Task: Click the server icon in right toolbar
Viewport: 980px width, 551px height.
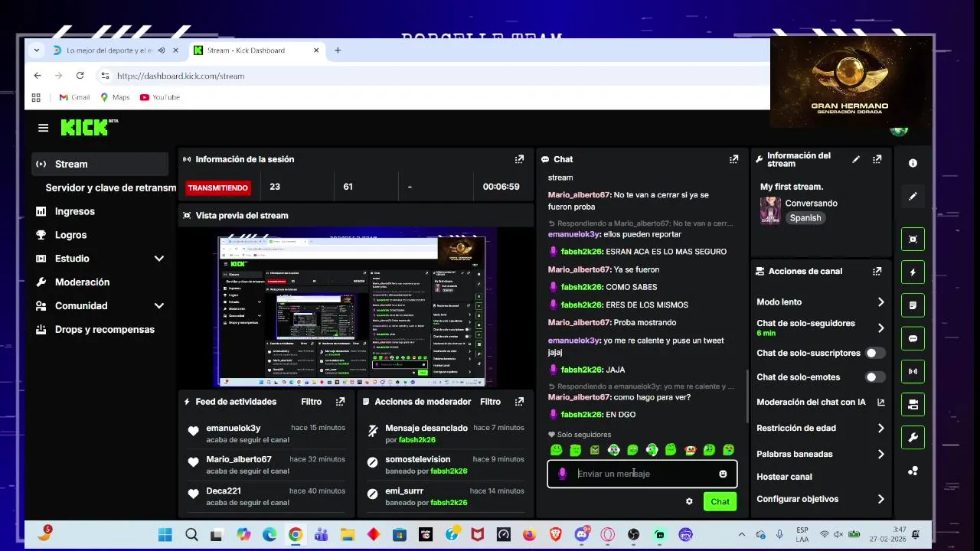Action: click(x=913, y=404)
